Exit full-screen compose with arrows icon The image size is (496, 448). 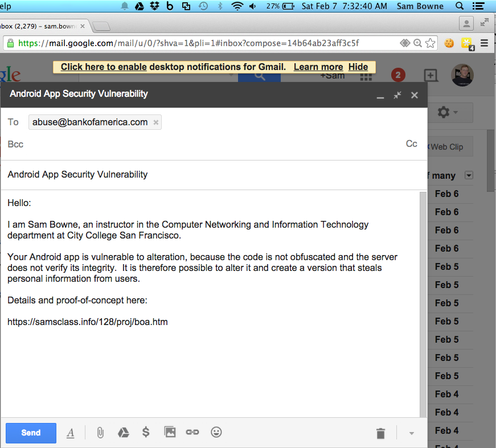397,95
